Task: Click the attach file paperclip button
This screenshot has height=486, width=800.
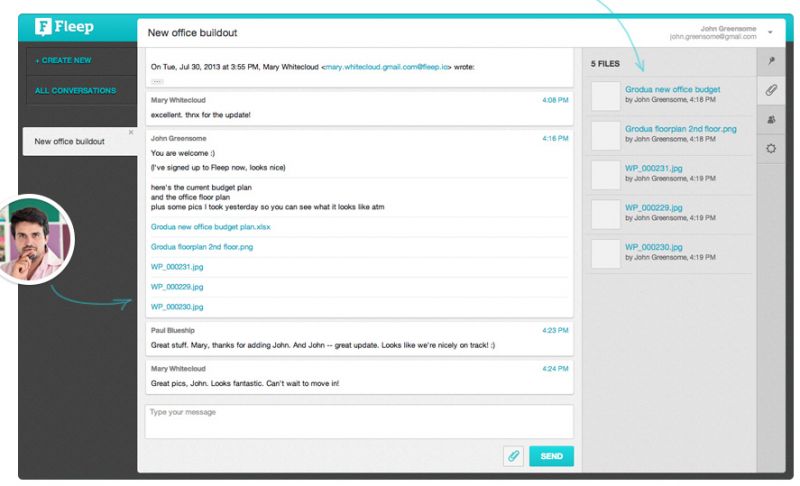Action: [x=513, y=456]
